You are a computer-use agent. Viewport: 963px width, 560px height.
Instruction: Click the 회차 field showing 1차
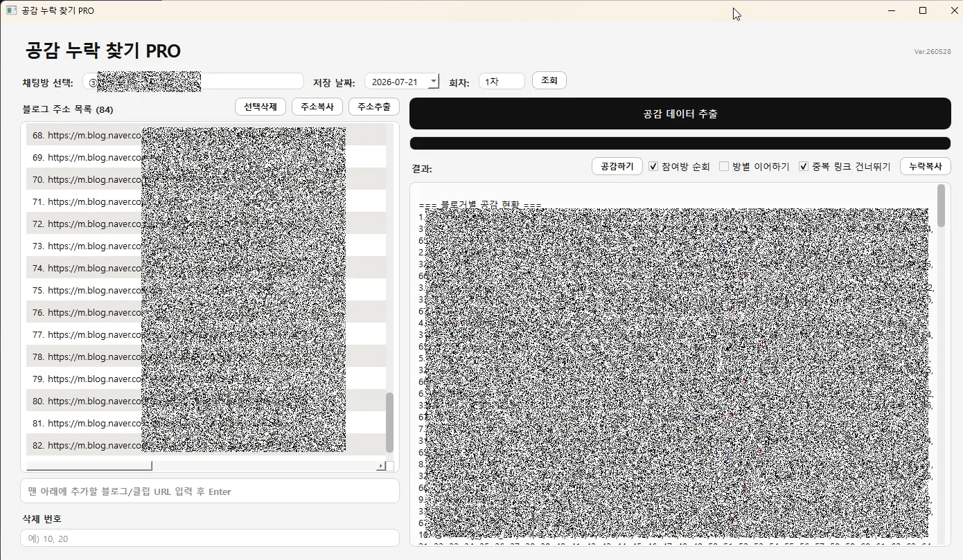pos(502,81)
